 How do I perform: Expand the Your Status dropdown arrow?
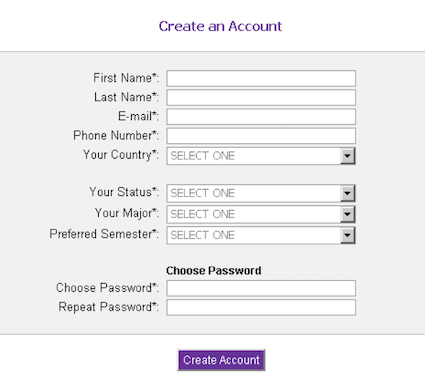[x=347, y=193]
